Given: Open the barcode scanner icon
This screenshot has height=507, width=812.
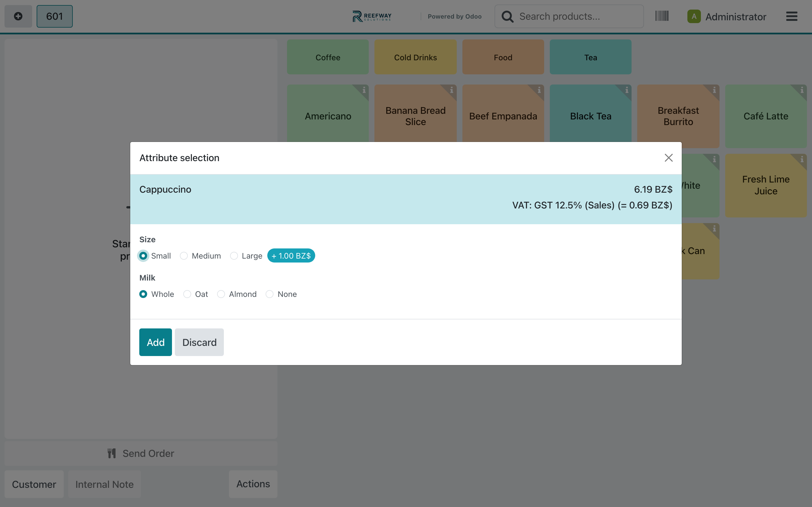Looking at the screenshot, I should [662, 16].
